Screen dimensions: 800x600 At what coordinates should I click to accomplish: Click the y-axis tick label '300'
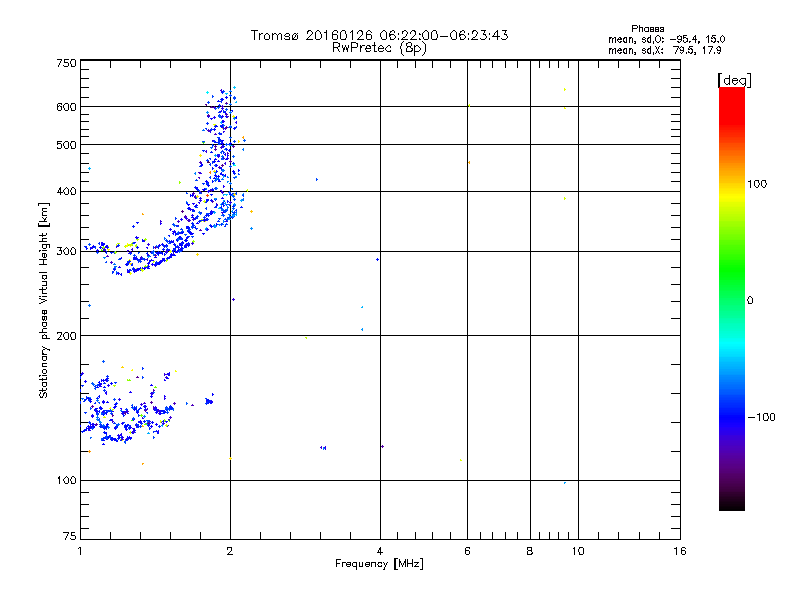pyautogui.click(x=66, y=251)
